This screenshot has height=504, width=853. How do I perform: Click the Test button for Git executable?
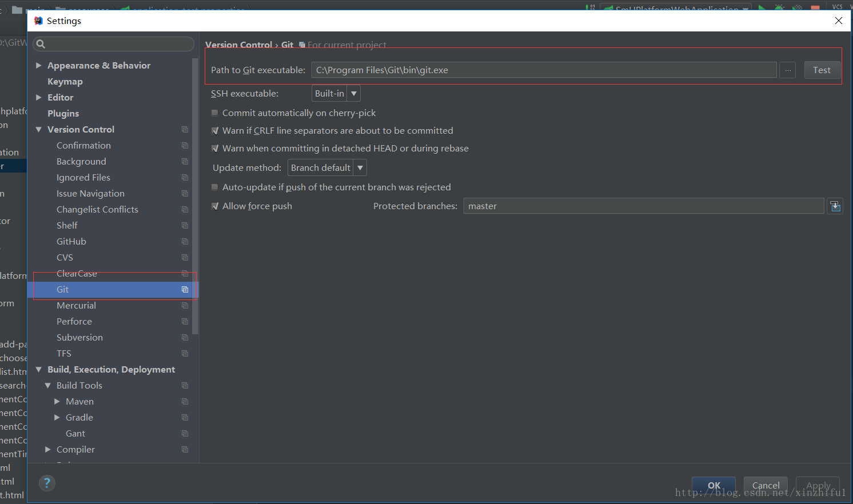coord(822,70)
